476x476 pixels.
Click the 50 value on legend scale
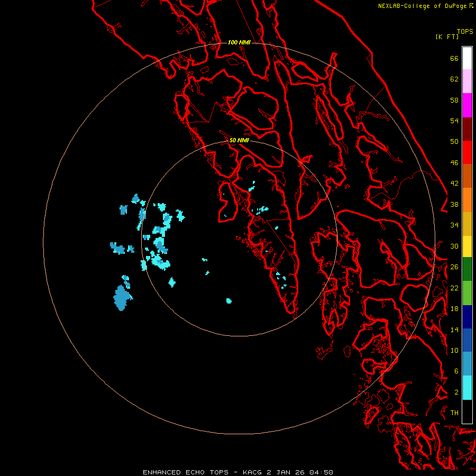[454, 142]
